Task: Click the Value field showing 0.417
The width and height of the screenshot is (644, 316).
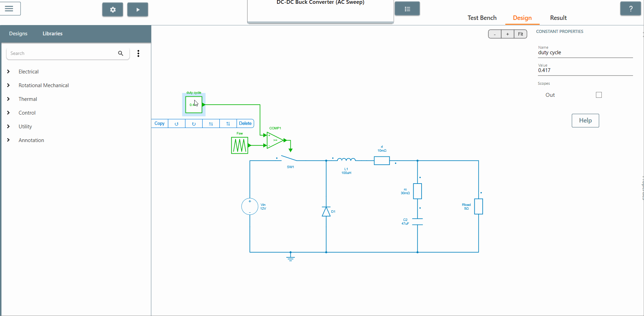Action: (585, 70)
